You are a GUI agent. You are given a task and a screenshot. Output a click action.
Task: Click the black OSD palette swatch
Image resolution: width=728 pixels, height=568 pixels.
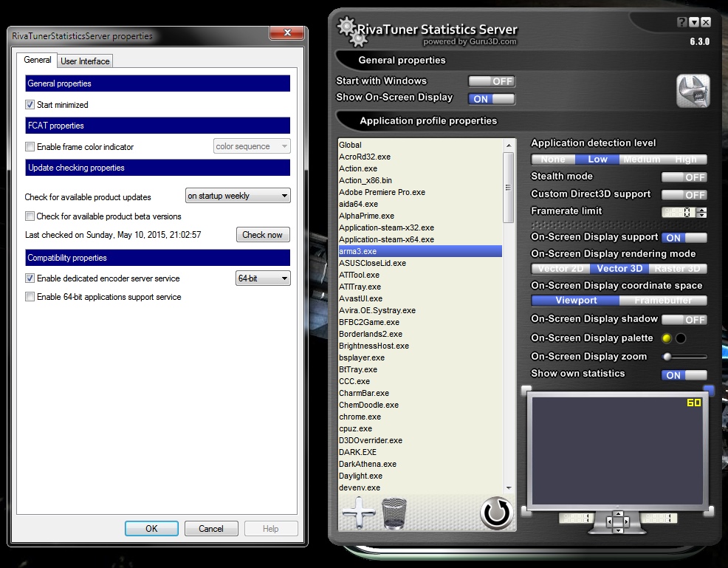pos(681,338)
